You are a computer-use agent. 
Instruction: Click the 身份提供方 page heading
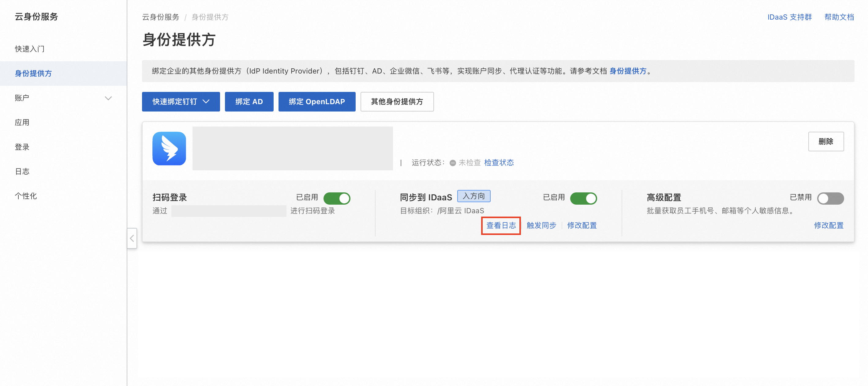[179, 40]
